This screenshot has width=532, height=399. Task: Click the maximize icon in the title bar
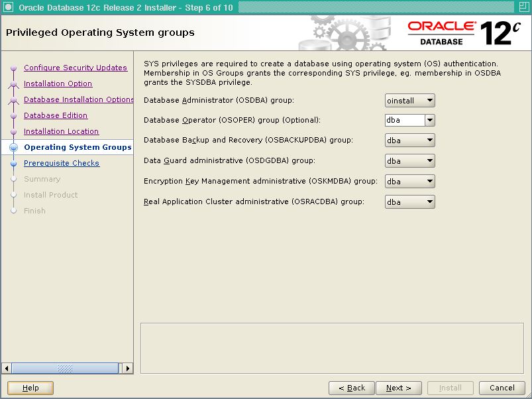523,7
